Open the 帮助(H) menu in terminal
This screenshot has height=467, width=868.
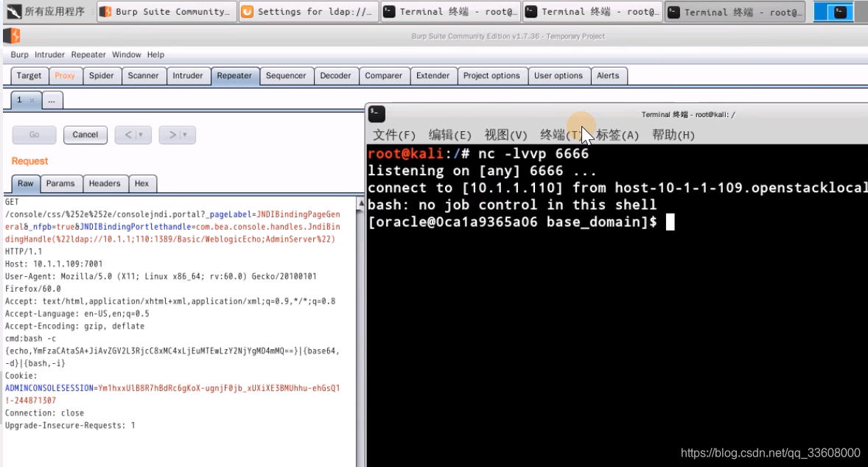point(673,135)
